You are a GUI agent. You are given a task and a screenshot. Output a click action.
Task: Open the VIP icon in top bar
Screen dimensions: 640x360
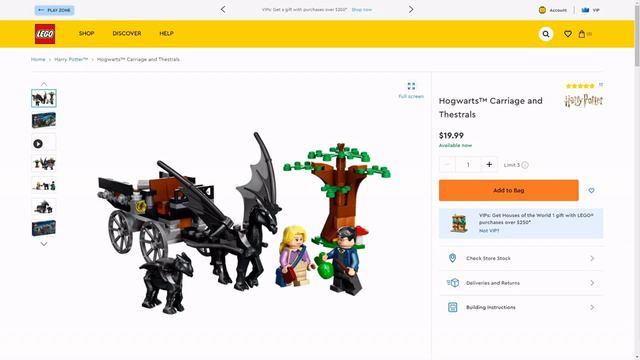click(x=585, y=10)
